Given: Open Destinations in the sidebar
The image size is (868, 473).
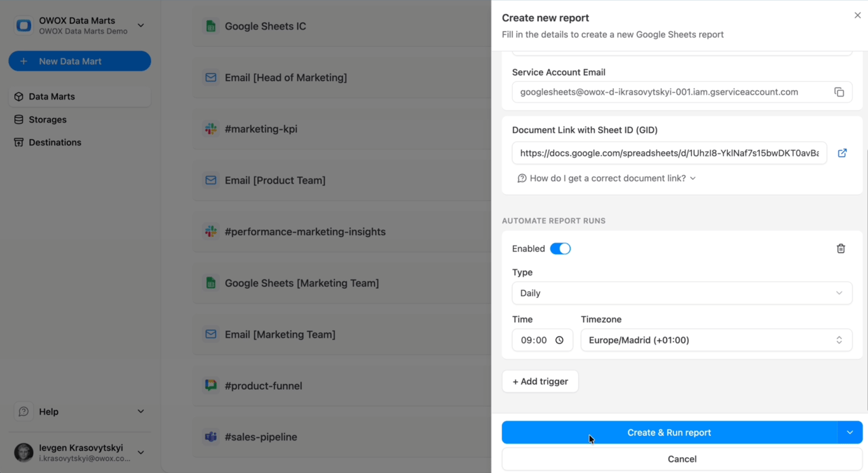Looking at the screenshot, I should [79, 142].
